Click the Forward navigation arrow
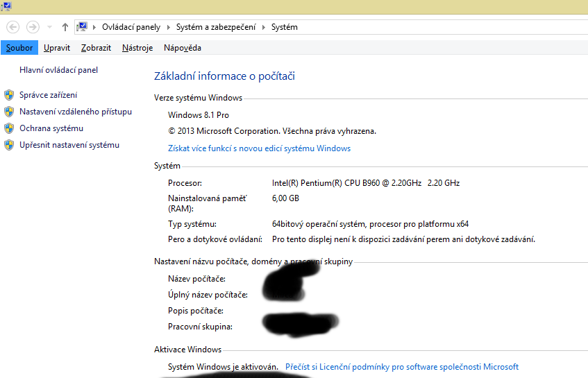The height and width of the screenshot is (378, 588). (x=33, y=27)
